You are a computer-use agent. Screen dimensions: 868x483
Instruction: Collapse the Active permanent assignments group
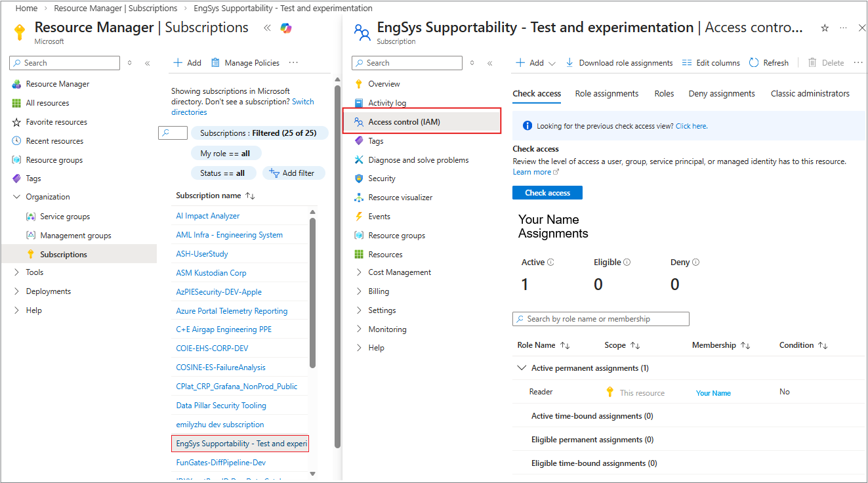pyautogui.click(x=522, y=368)
